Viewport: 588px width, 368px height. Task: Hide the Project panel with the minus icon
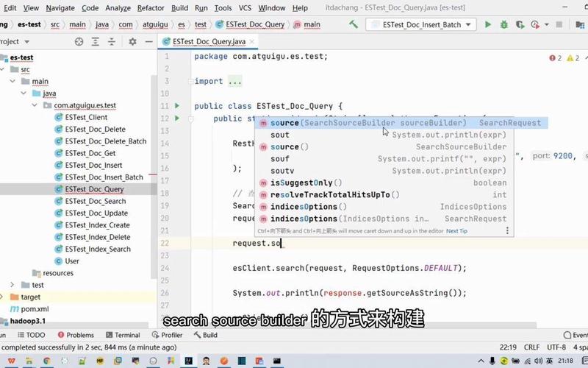[x=149, y=42]
